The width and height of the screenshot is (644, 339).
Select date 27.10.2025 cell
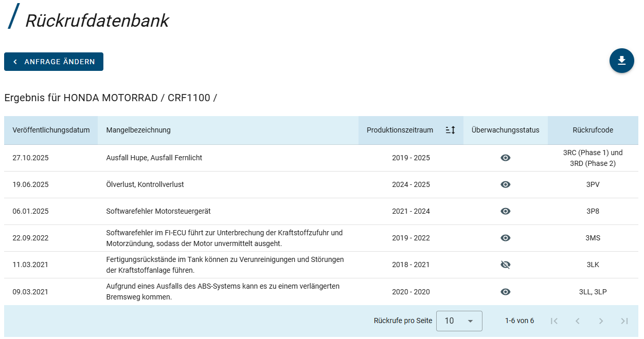click(x=30, y=158)
